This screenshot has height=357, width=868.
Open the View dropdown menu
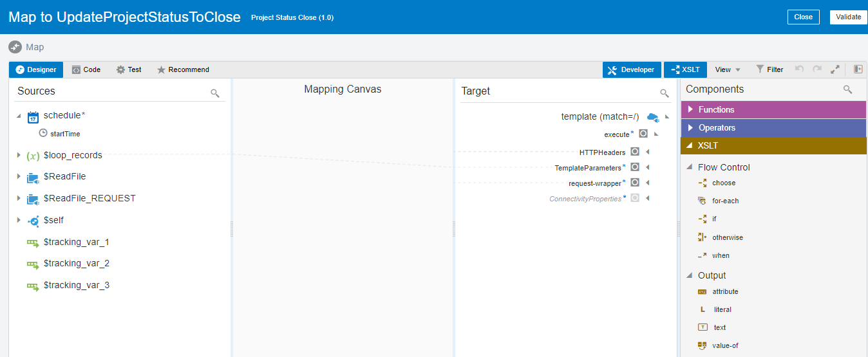point(728,69)
